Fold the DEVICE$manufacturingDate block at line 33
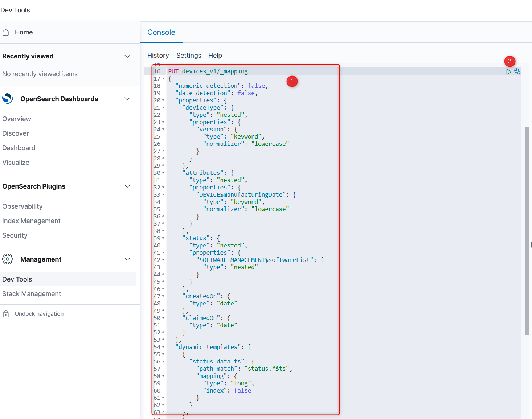Viewport: 532px width, 419px height. click(163, 194)
